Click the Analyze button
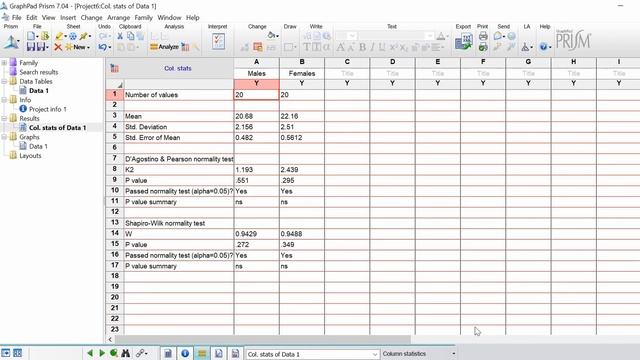 coord(164,47)
